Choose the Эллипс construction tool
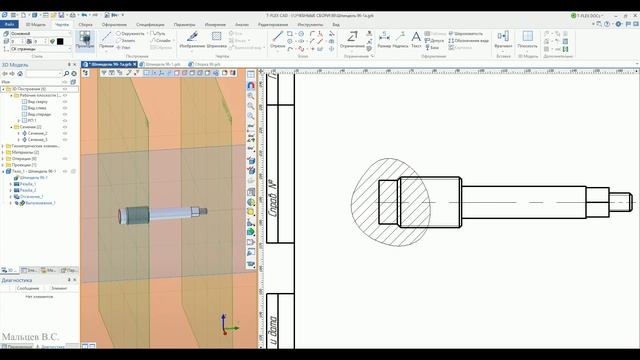Screen dimensions: 640x360 pos(126,40)
